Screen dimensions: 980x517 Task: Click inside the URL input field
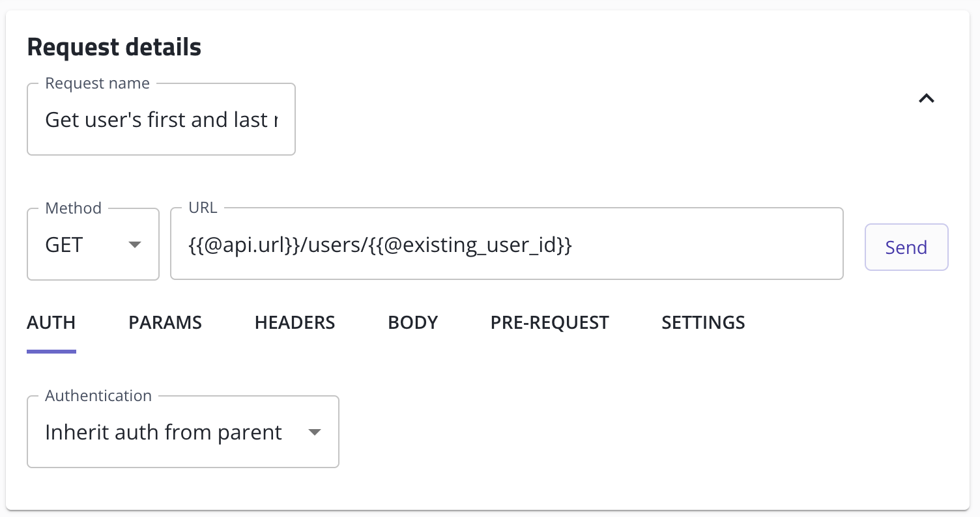507,244
